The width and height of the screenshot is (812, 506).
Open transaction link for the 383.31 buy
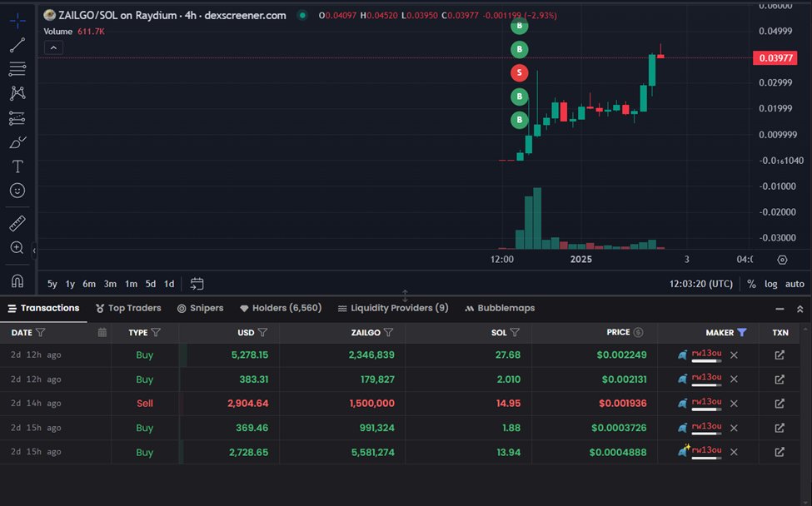pyautogui.click(x=780, y=379)
